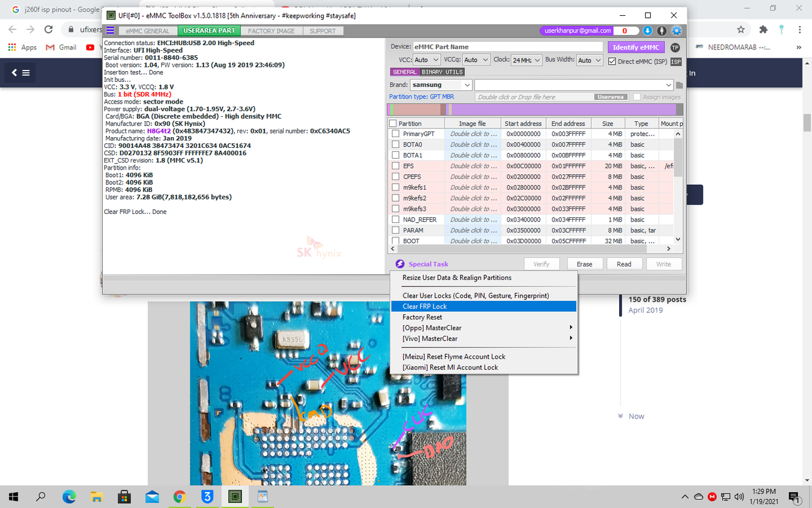Open the purple hamburger menu in eMMC ToolBox
Image resolution: width=812 pixels, height=508 pixels.
tap(110, 30)
